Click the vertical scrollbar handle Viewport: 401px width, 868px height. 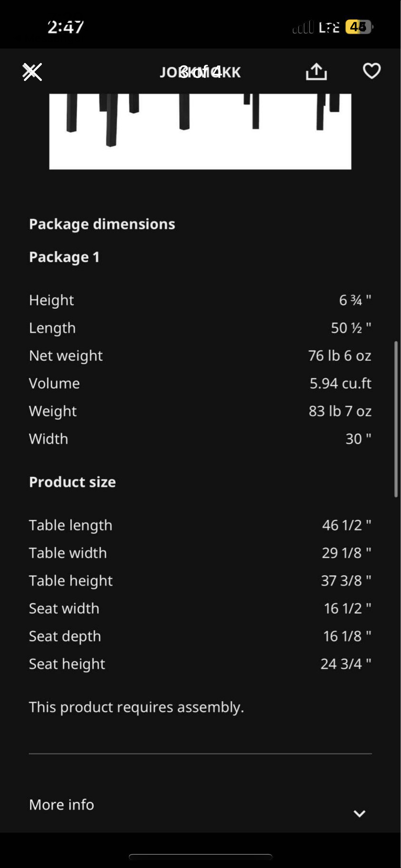click(x=396, y=418)
